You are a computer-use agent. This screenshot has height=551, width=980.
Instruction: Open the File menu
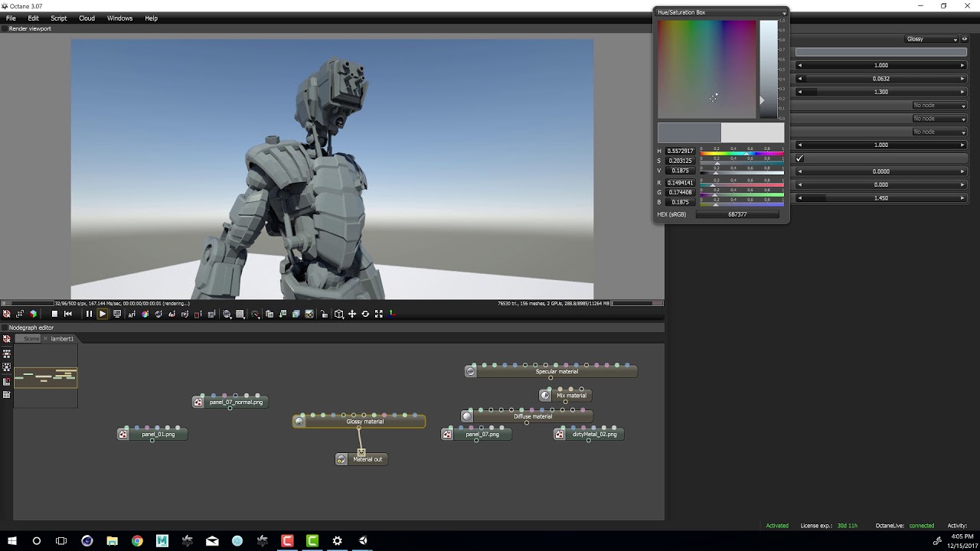tap(11, 18)
